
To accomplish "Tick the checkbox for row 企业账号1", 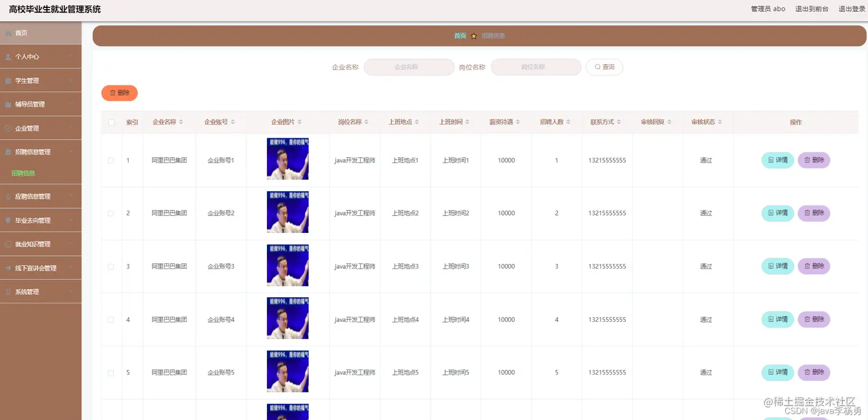I will coord(111,161).
